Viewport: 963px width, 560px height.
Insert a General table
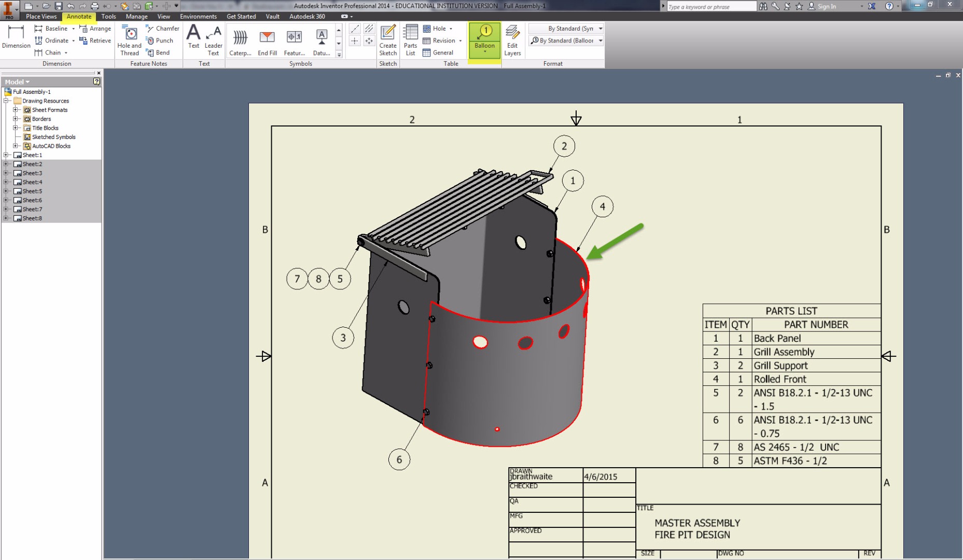point(438,52)
